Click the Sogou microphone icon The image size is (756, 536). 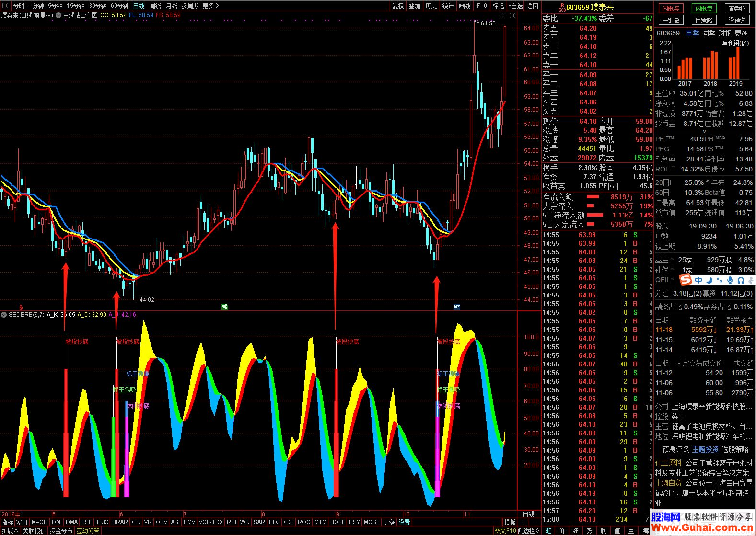pos(730,280)
